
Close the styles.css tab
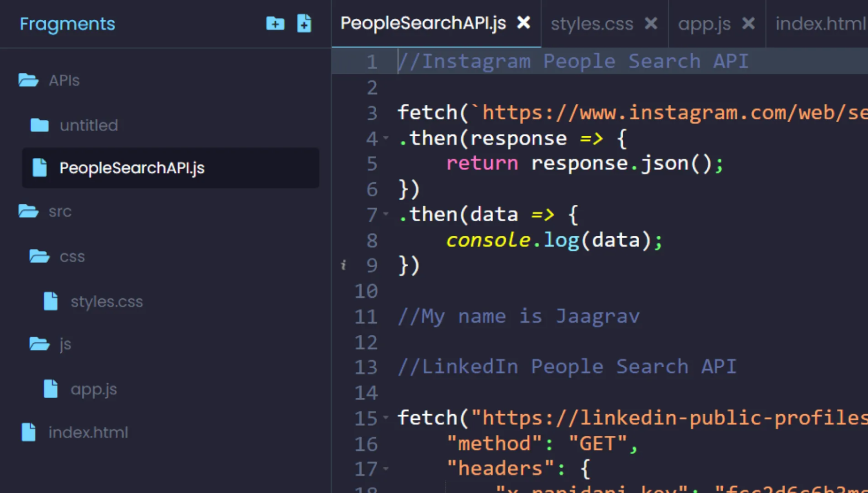(651, 23)
